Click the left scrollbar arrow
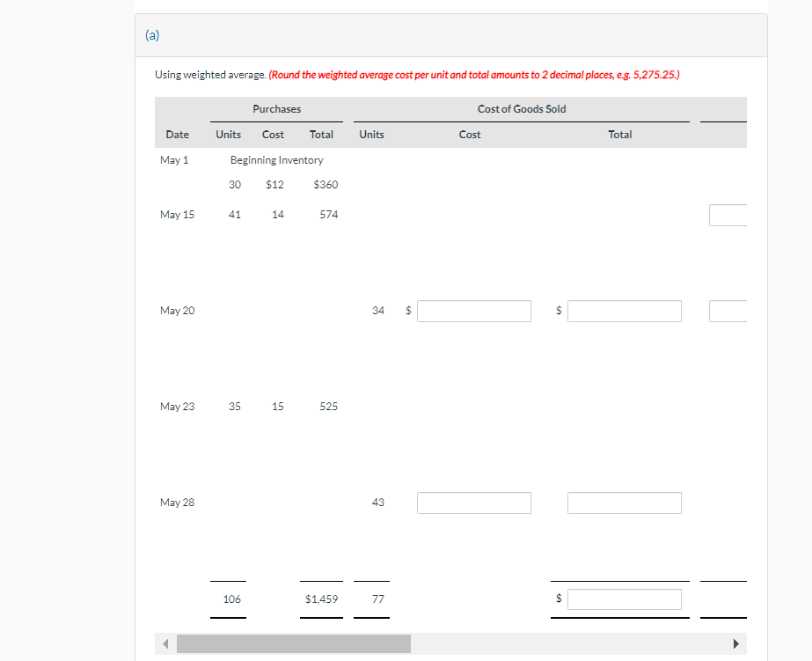The width and height of the screenshot is (812, 661). click(x=165, y=643)
